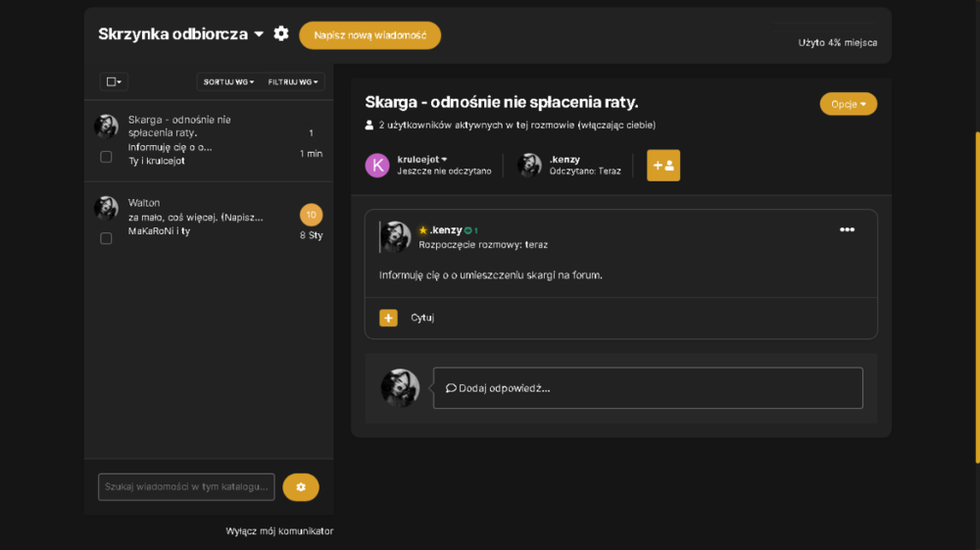Click the purple K avatar of krulcejot

click(377, 166)
